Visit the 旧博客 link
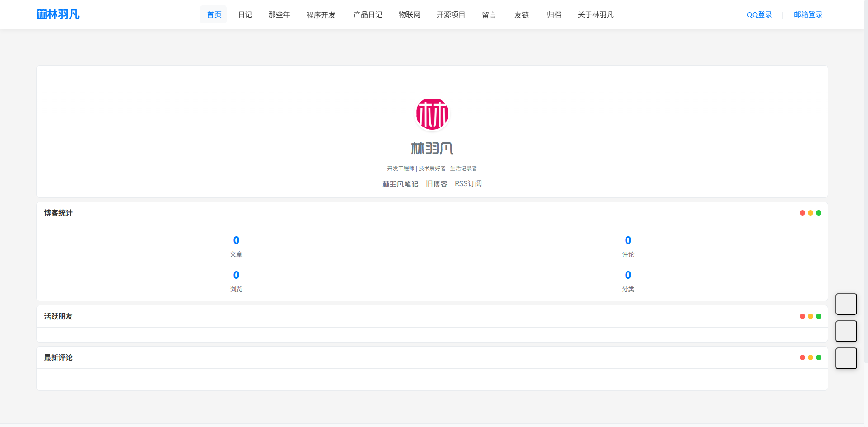The width and height of the screenshot is (868, 427). point(436,184)
